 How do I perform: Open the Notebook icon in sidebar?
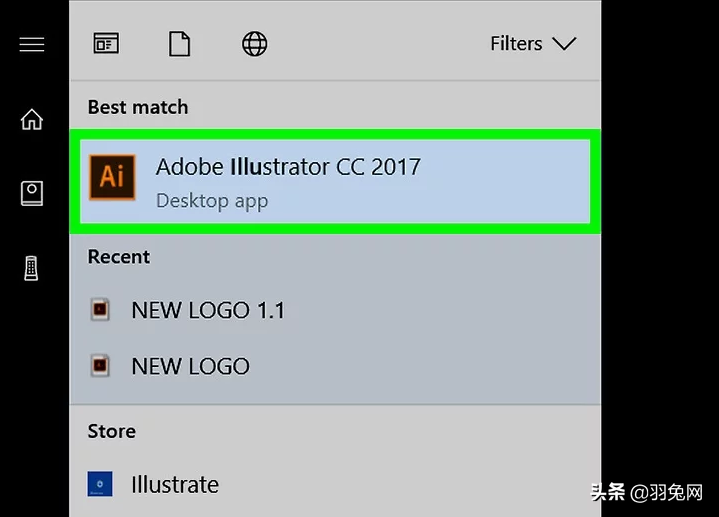point(32,193)
